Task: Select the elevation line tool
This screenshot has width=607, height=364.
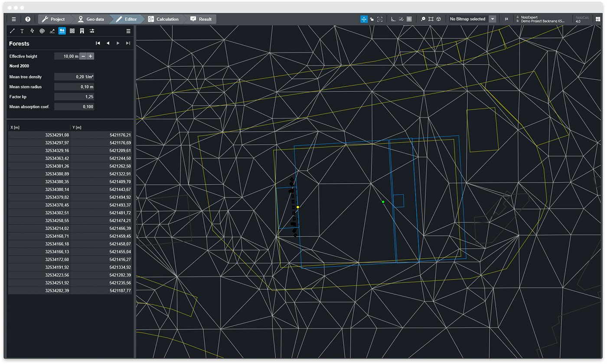Action: click(52, 31)
